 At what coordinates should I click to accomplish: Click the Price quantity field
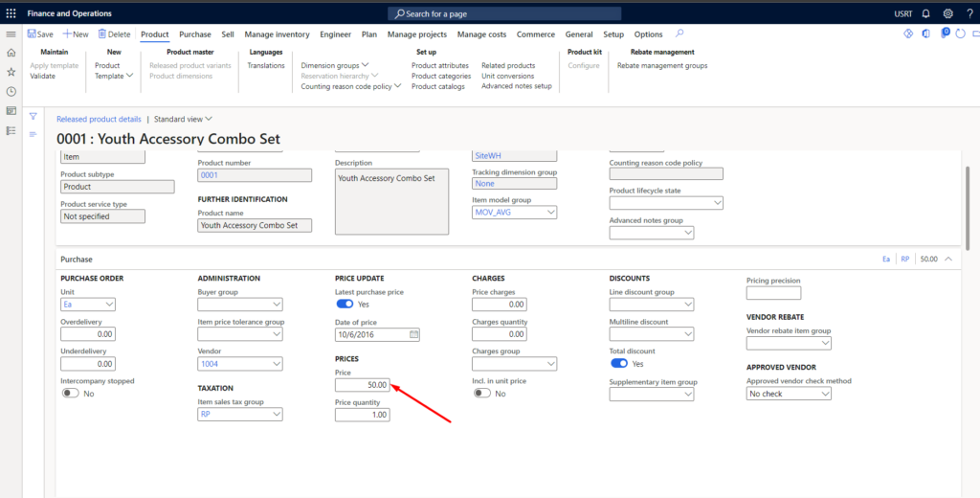[363, 414]
